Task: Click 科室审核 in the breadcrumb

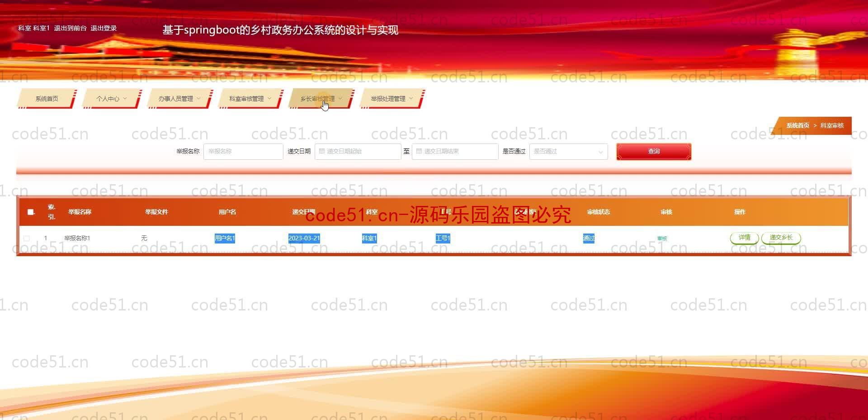Action: click(x=832, y=125)
